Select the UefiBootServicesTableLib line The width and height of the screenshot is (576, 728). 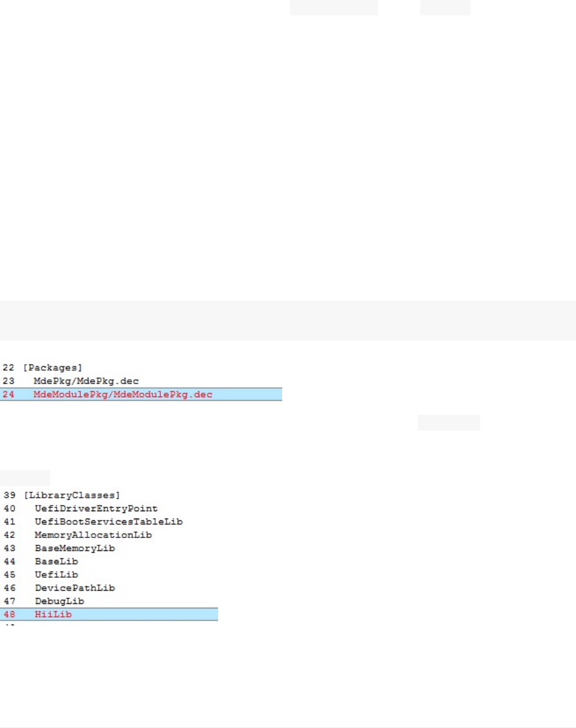click(109, 522)
